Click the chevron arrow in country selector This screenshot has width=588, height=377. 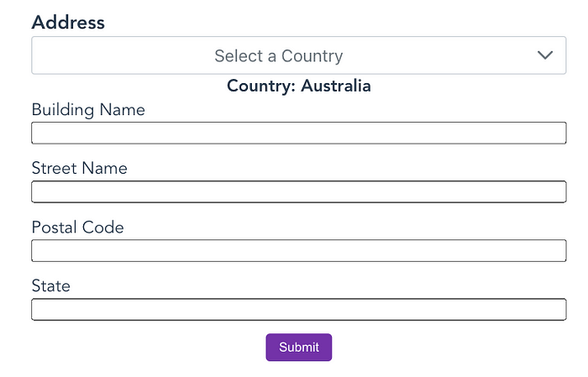tap(544, 55)
